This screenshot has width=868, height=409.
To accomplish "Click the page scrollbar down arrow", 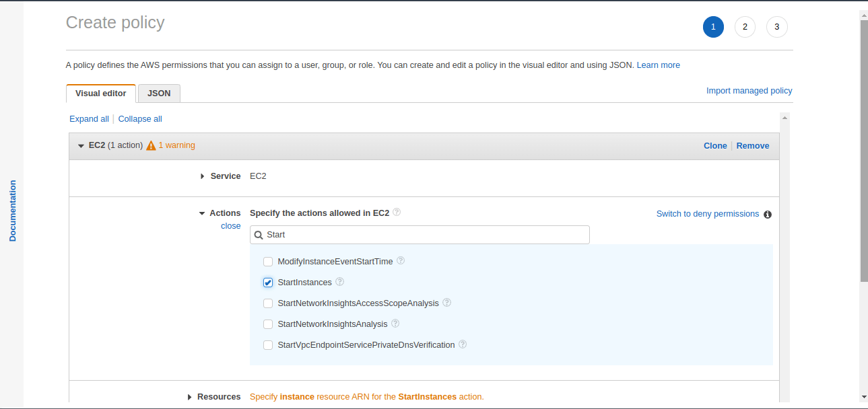I will coord(863,397).
